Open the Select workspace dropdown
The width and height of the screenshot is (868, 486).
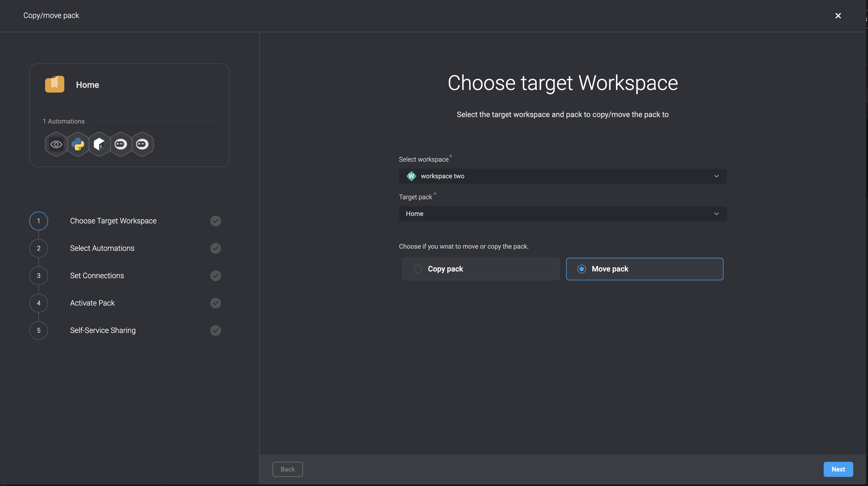point(563,176)
